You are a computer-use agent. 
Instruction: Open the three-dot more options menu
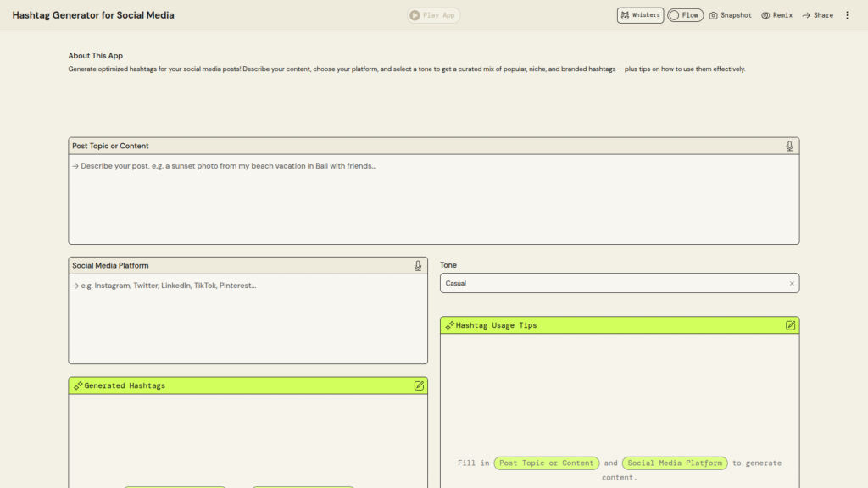[847, 15]
